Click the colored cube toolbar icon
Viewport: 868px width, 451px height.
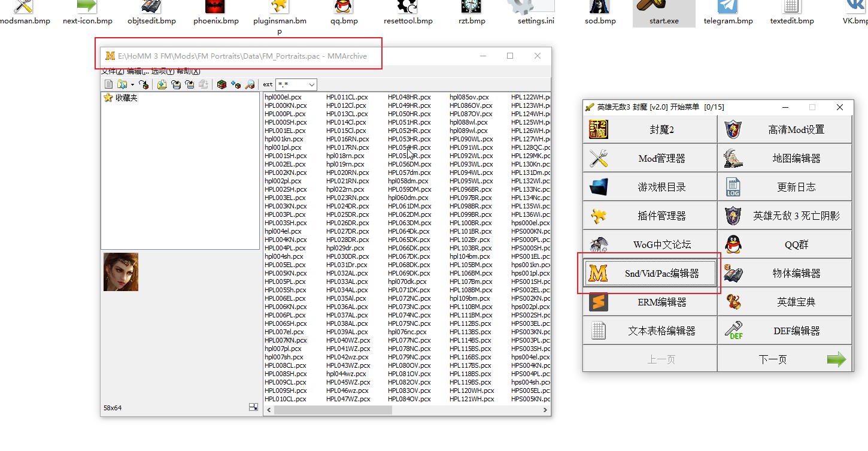point(222,84)
